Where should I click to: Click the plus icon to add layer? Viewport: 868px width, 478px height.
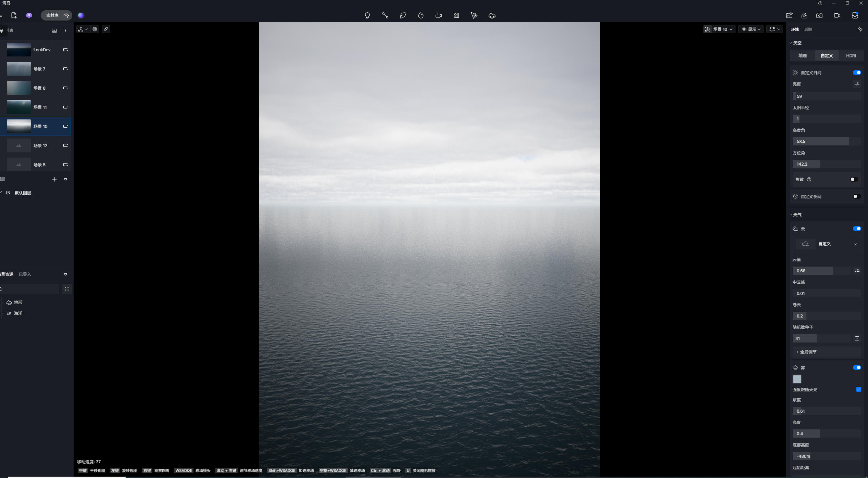[54, 179]
